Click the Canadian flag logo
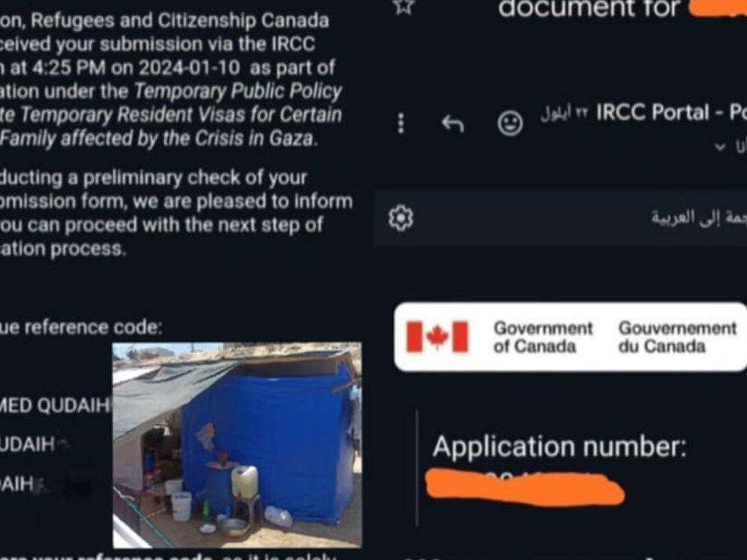Image resolution: width=747 pixels, height=560 pixels. point(437,337)
